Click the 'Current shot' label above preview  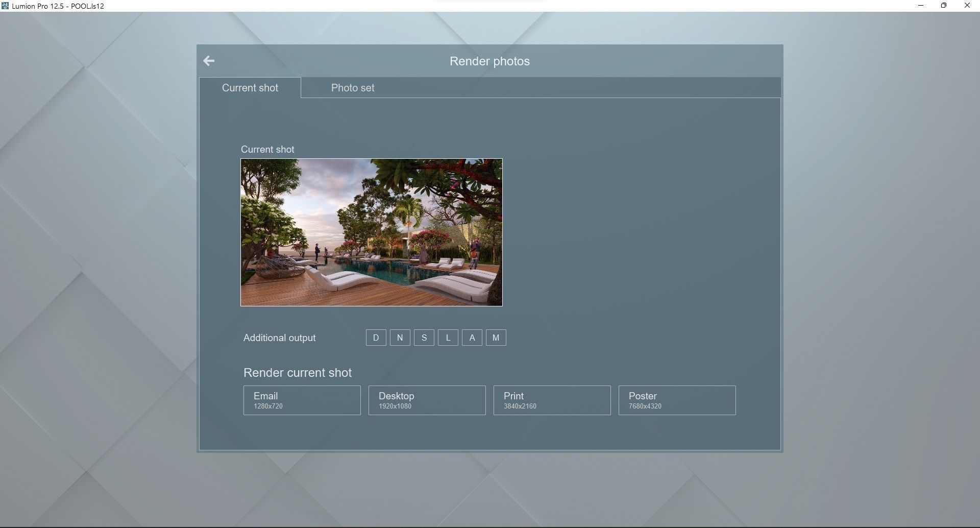point(267,150)
